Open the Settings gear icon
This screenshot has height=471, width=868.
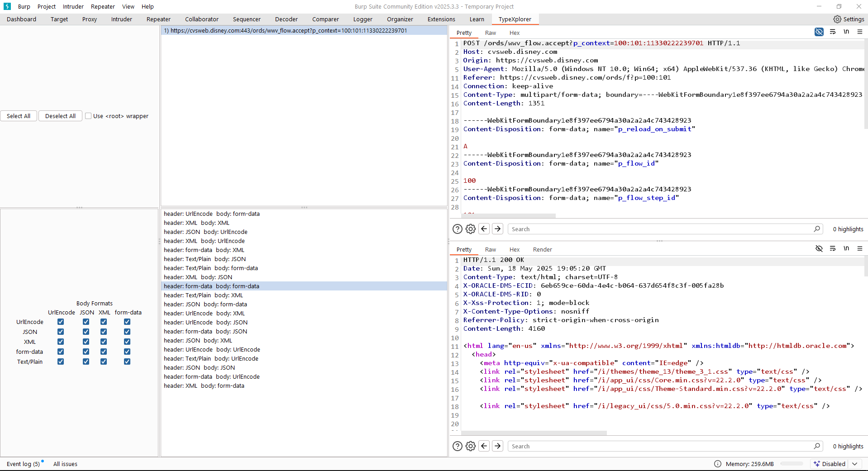837,19
